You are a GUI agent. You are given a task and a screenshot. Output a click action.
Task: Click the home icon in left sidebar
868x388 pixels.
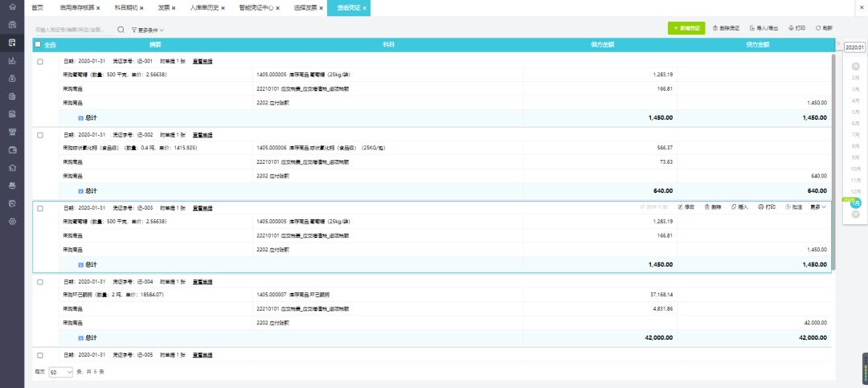(x=12, y=7)
